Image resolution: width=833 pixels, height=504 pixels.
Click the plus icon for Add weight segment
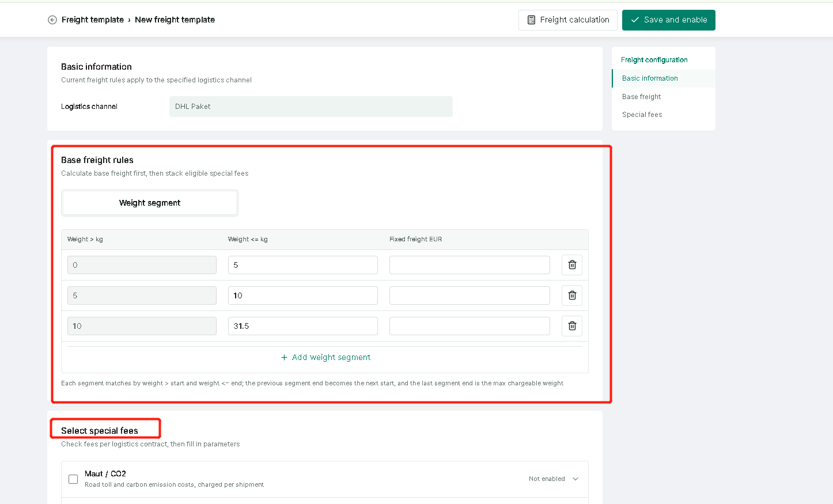point(284,358)
